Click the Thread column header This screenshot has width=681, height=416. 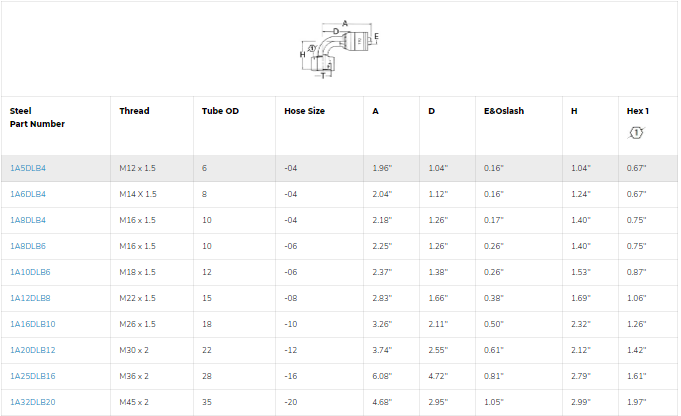[x=134, y=111]
